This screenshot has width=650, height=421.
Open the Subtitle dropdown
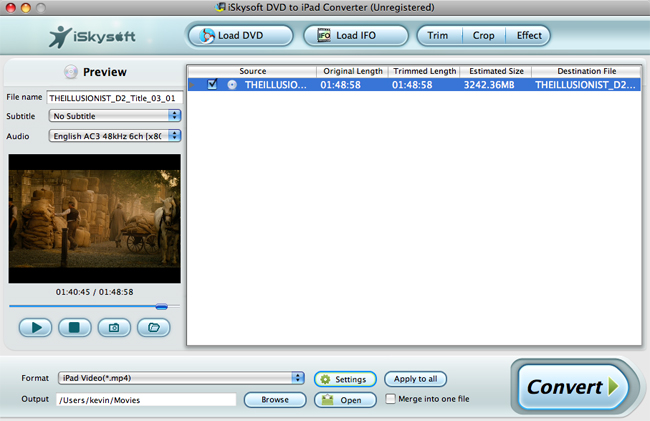click(x=115, y=116)
